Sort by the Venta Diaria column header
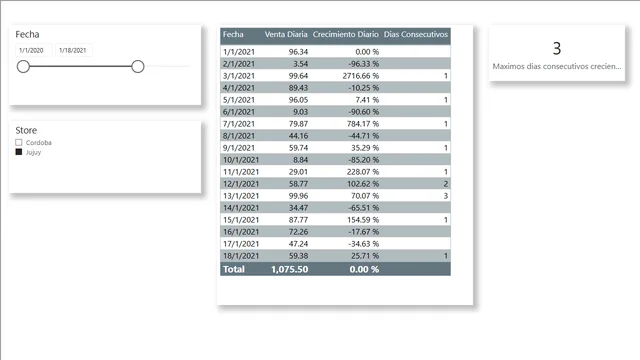The width and height of the screenshot is (640, 360). tap(286, 34)
